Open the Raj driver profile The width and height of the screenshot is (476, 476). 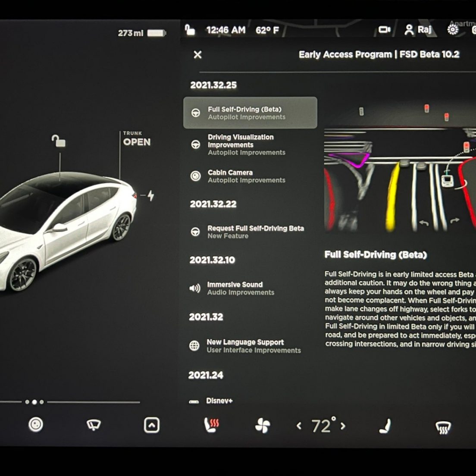[418, 29]
